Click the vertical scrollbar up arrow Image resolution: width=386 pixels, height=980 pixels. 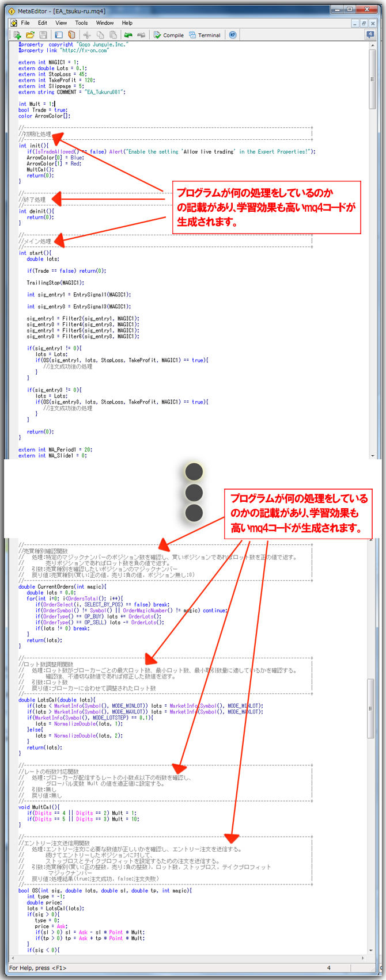[x=372, y=44]
